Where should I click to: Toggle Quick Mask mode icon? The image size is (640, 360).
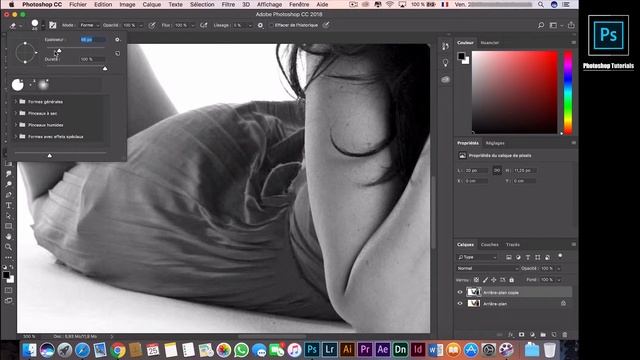tap(9, 290)
